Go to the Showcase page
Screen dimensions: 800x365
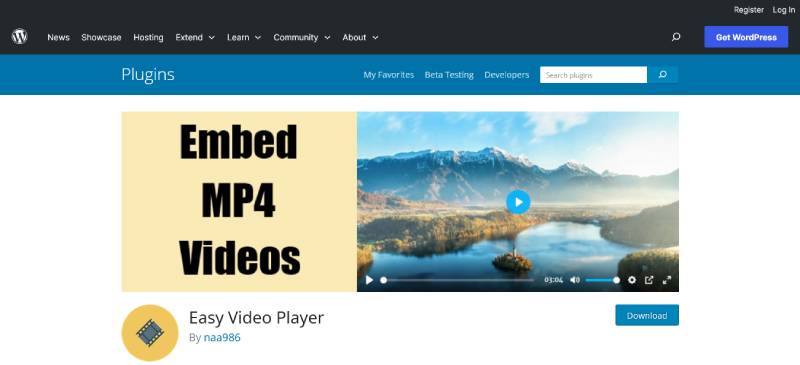coord(101,37)
